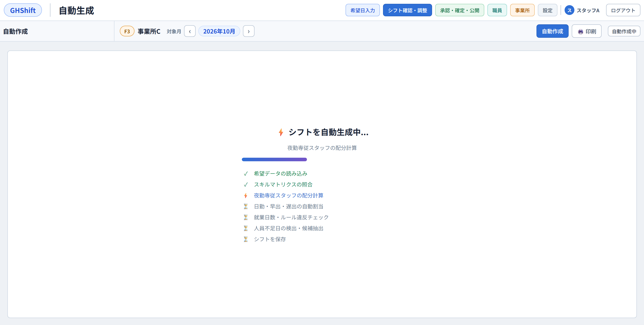The image size is (644, 325).
Task: Select the 夜勤専従スタッフの配分計算 list step
Action: pyautogui.click(x=288, y=195)
